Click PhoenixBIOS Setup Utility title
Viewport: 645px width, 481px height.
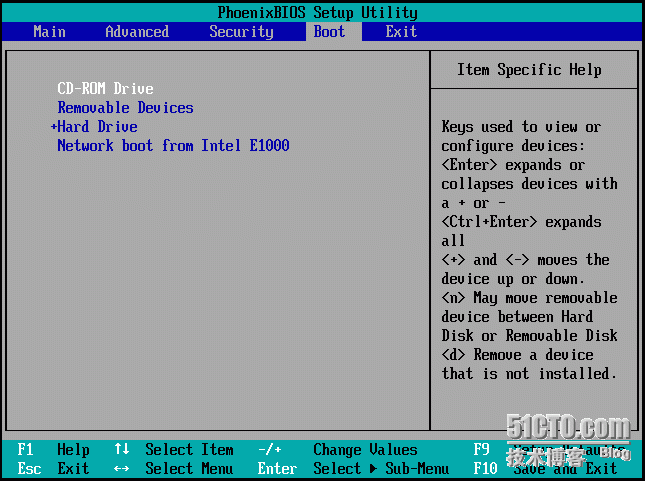pyautogui.click(x=317, y=12)
